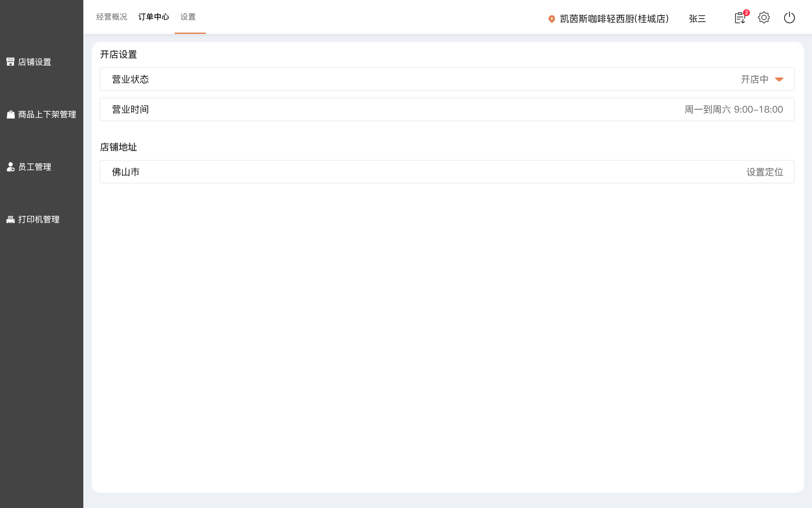Viewport: 812px width, 508px height.
Task: Click the 佛山市 address field
Action: (x=126, y=172)
